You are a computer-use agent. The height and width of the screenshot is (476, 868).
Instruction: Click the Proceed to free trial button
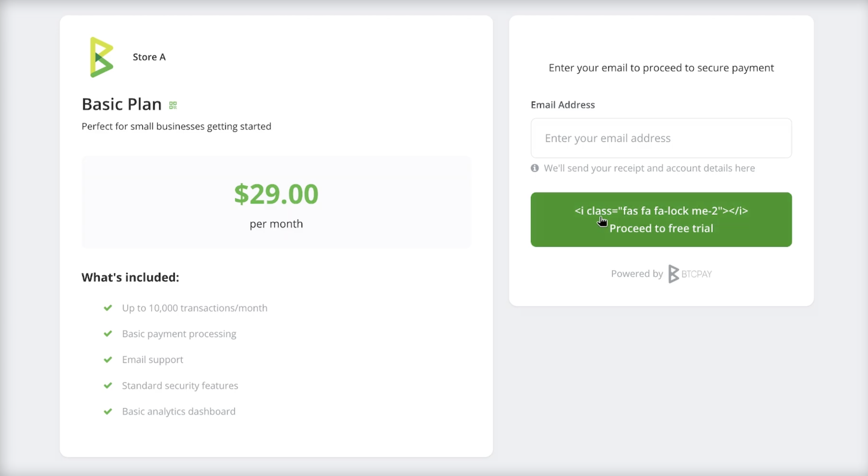pyautogui.click(x=661, y=220)
